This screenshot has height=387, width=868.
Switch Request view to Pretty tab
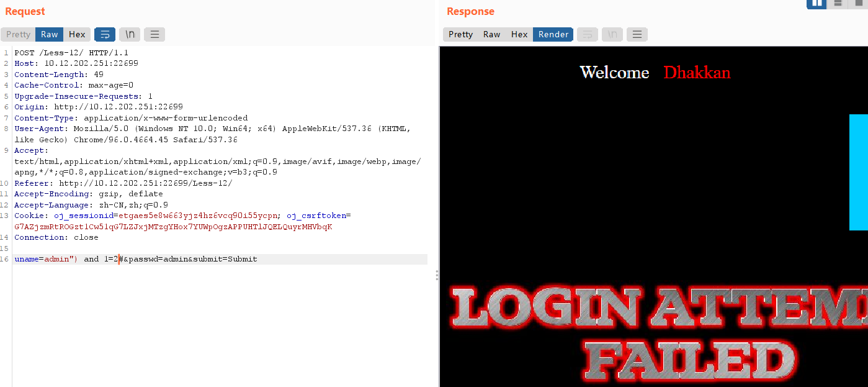(18, 34)
